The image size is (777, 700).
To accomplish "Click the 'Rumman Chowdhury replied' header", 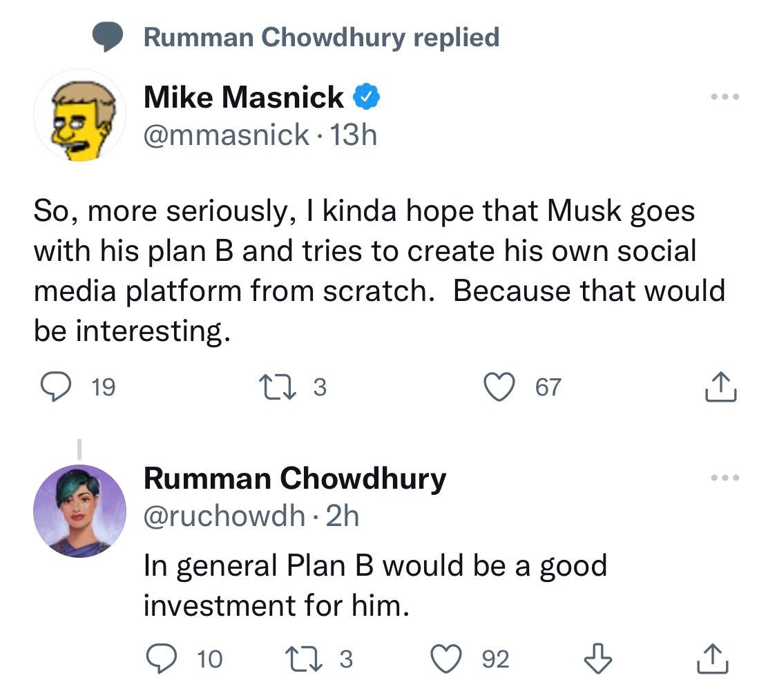I will click(x=320, y=37).
